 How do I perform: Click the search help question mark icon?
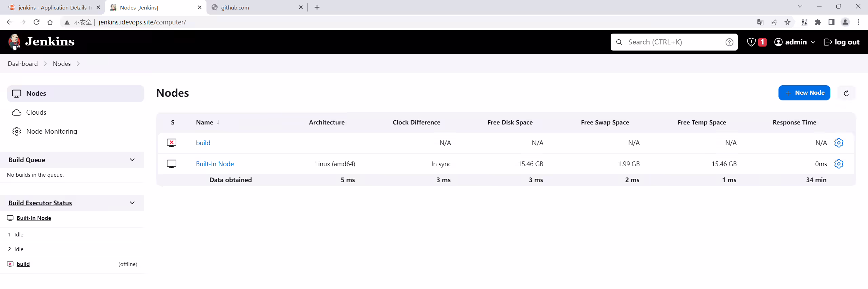(x=729, y=42)
